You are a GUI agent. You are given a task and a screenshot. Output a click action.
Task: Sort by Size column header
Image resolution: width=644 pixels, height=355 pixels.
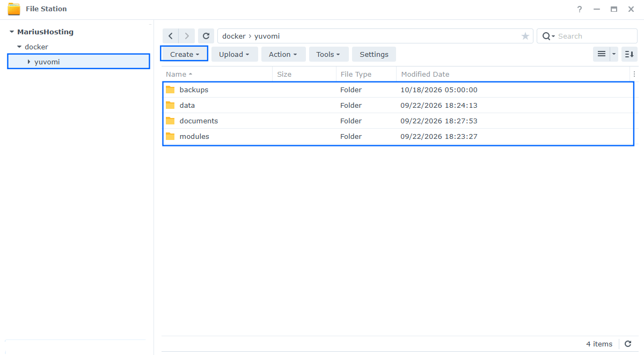pos(304,74)
